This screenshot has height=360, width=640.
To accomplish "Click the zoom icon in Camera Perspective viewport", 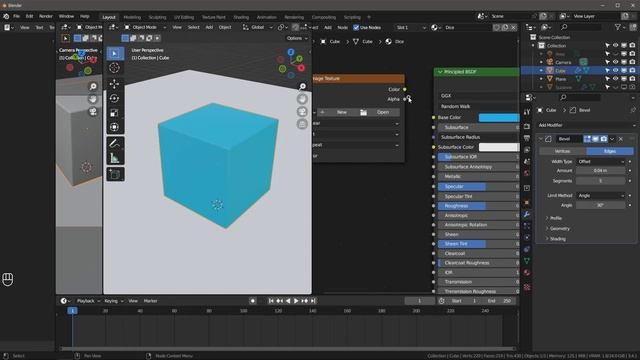I will 93,86.
